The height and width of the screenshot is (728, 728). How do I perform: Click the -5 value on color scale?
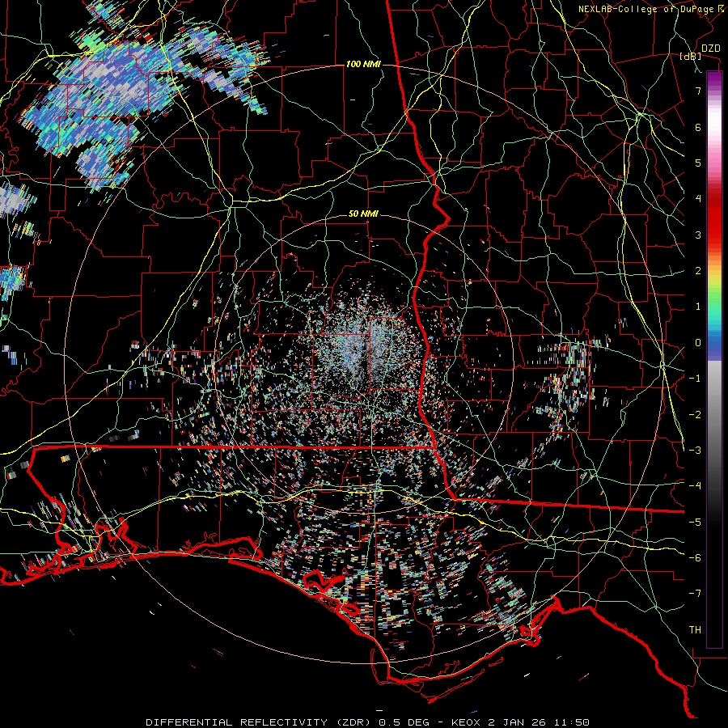click(x=695, y=522)
